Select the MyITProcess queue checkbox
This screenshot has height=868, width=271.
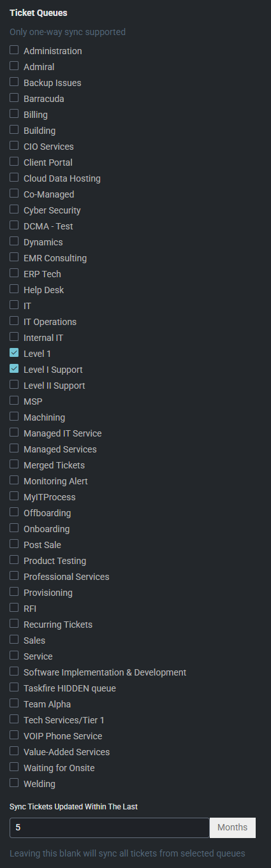(14, 496)
